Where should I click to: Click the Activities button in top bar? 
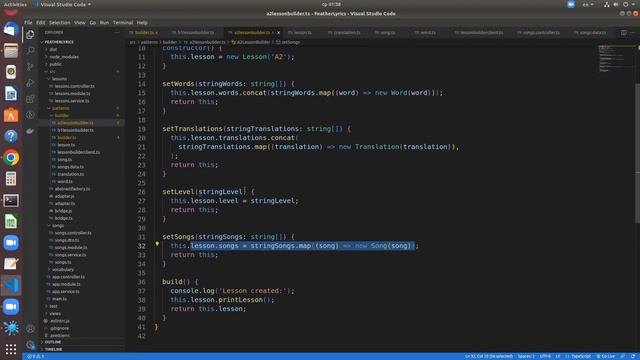coord(15,4)
